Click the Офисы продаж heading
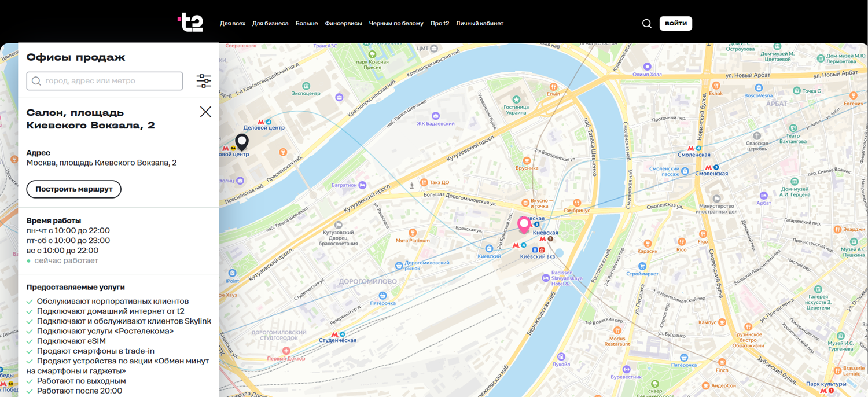 76,57
